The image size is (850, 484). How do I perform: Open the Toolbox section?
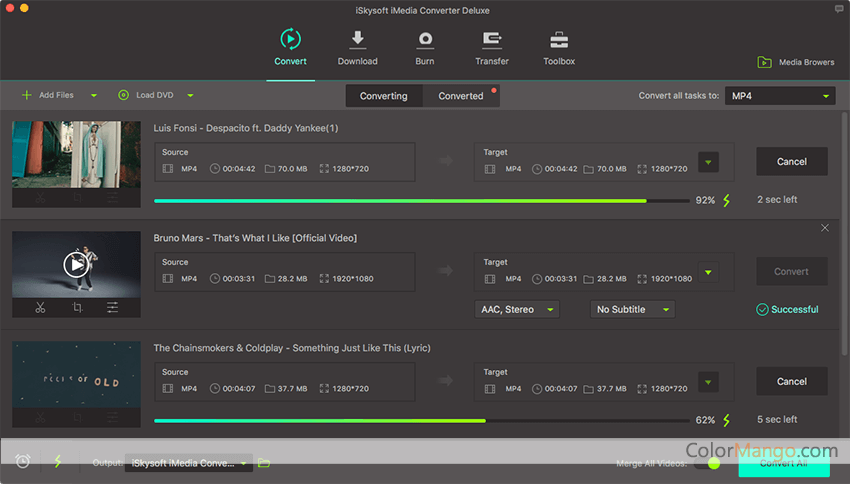[x=559, y=40]
